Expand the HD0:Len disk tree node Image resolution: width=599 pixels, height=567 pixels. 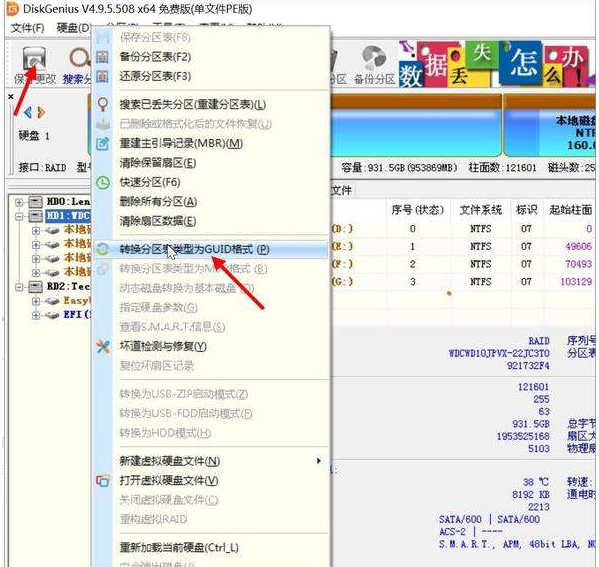pos(19,202)
